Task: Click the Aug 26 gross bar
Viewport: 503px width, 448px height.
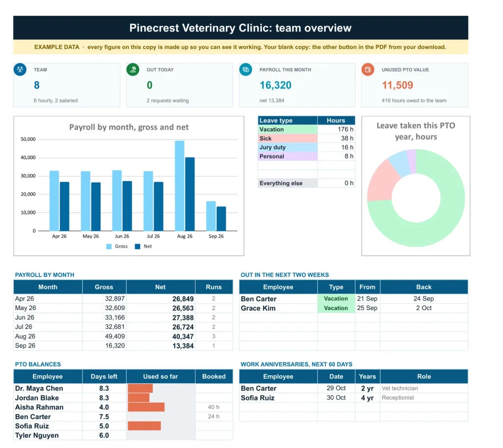Action: click(180, 186)
